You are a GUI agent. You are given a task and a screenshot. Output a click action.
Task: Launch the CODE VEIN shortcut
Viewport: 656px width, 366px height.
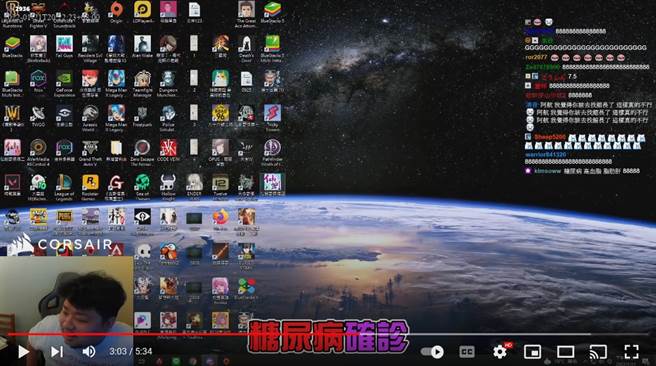pyautogui.click(x=168, y=151)
